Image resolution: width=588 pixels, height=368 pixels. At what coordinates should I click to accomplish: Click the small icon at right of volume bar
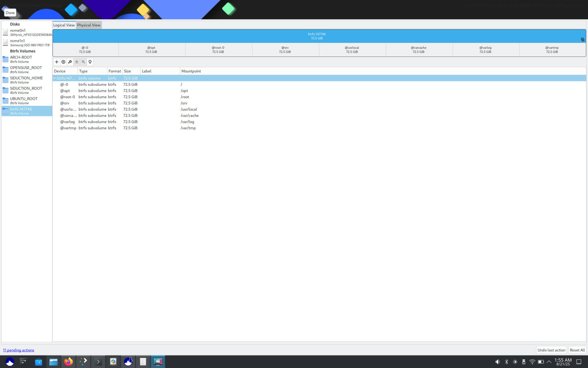tap(582, 40)
